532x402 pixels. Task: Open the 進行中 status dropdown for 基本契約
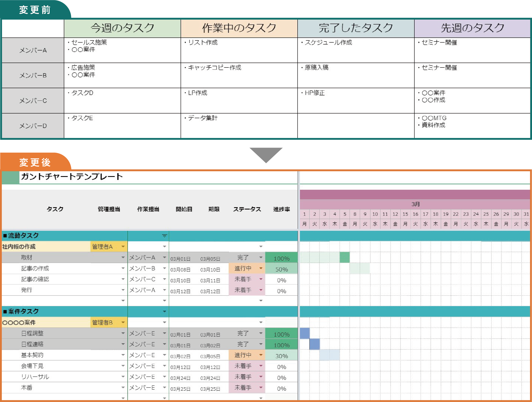(x=261, y=355)
